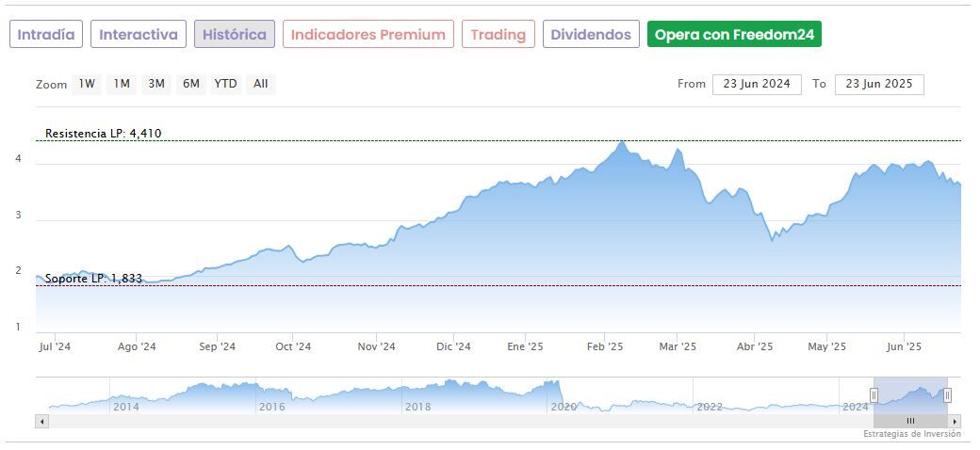The width and height of the screenshot is (980, 450).
Task: Click the navigator scrollbar thumb grip
Action: [x=910, y=421]
